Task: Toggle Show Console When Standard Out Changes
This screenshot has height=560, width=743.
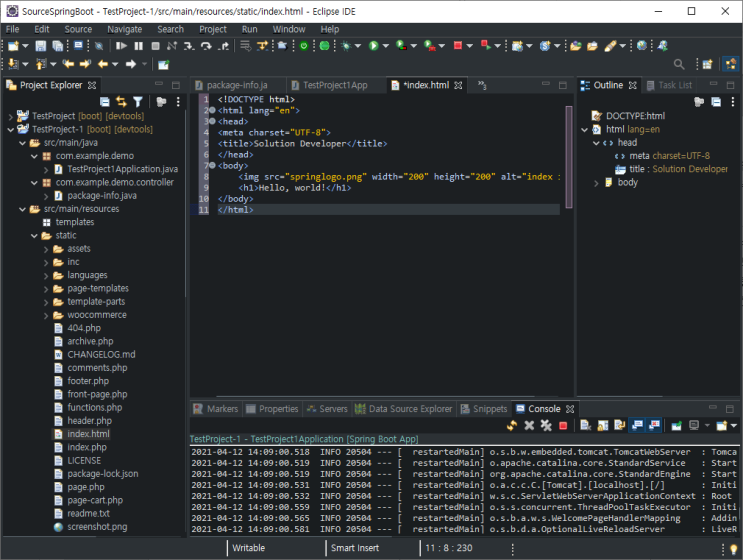Action: [x=637, y=425]
